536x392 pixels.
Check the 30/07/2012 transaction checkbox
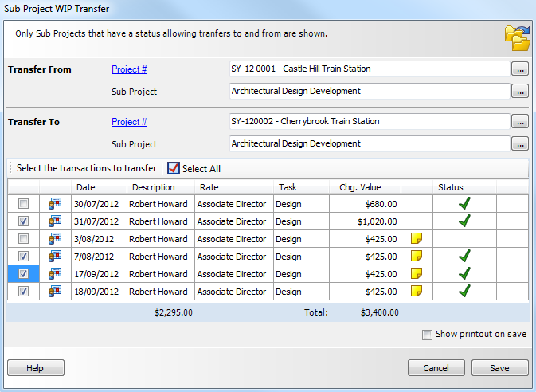click(24, 204)
